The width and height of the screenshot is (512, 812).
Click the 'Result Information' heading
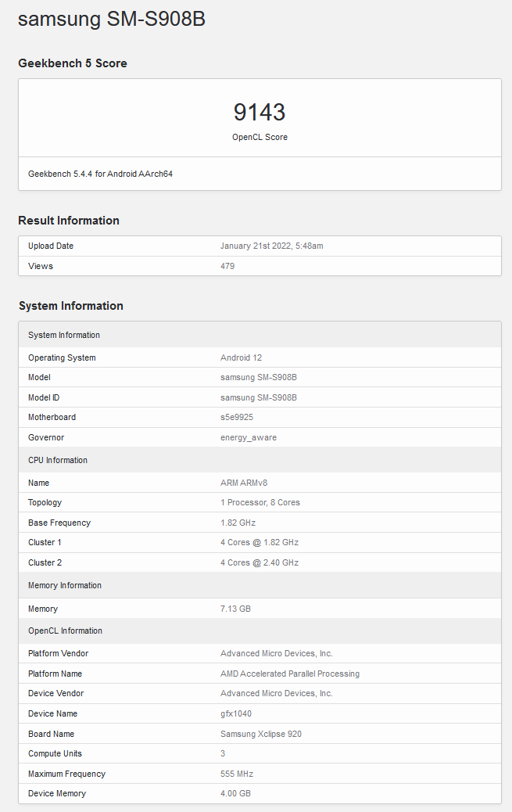click(x=69, y=221)
